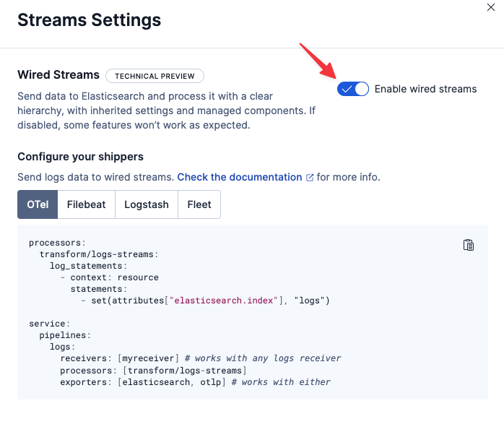Click the log_statements: code line
The height and width of the screenshot is (432, 504).
point(88,266)
